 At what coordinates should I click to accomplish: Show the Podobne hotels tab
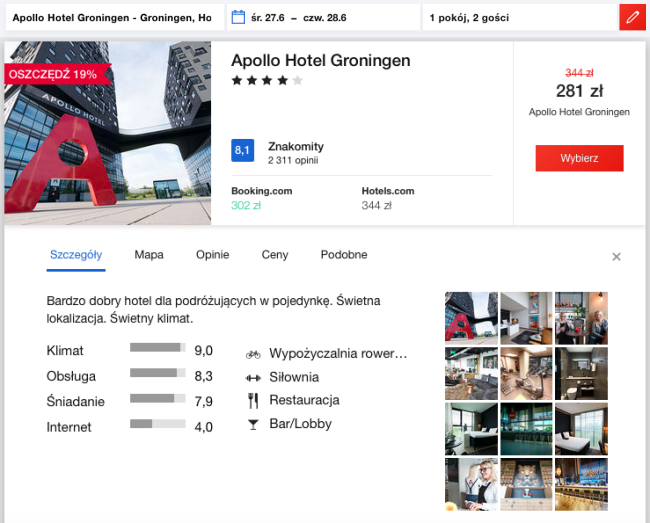(343, 255)
